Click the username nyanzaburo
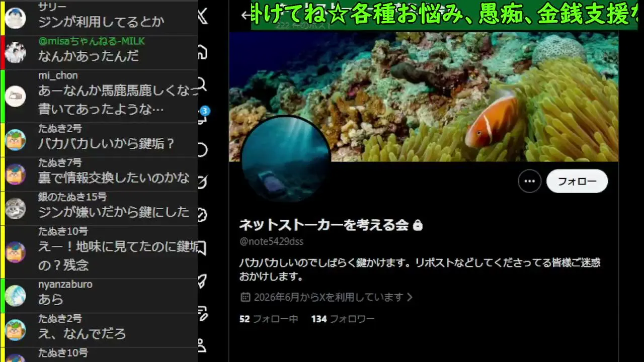 pos(65,285)
